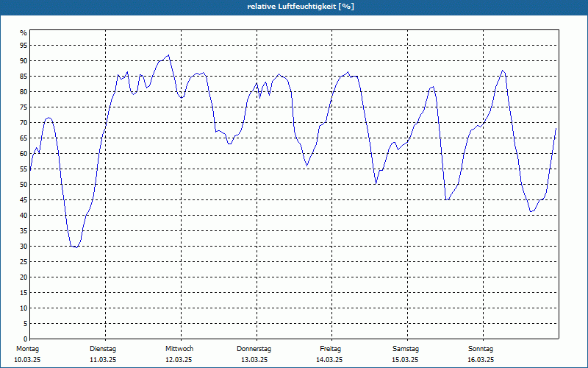Click the y-axis value '70'

pyautogui.click(x=24, y=123)
